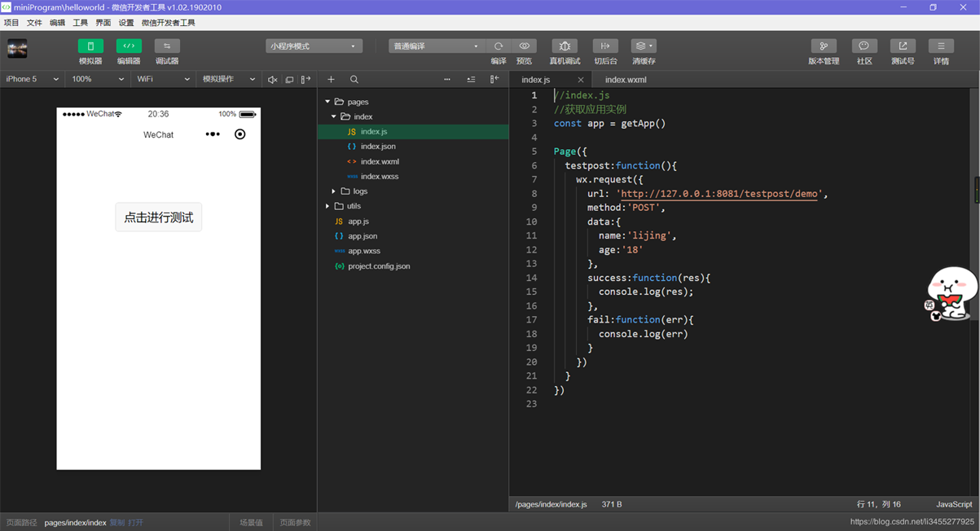Mute simulator sound with speaker icon
This screenshot has width=980, height=531.
pos(272,80)
